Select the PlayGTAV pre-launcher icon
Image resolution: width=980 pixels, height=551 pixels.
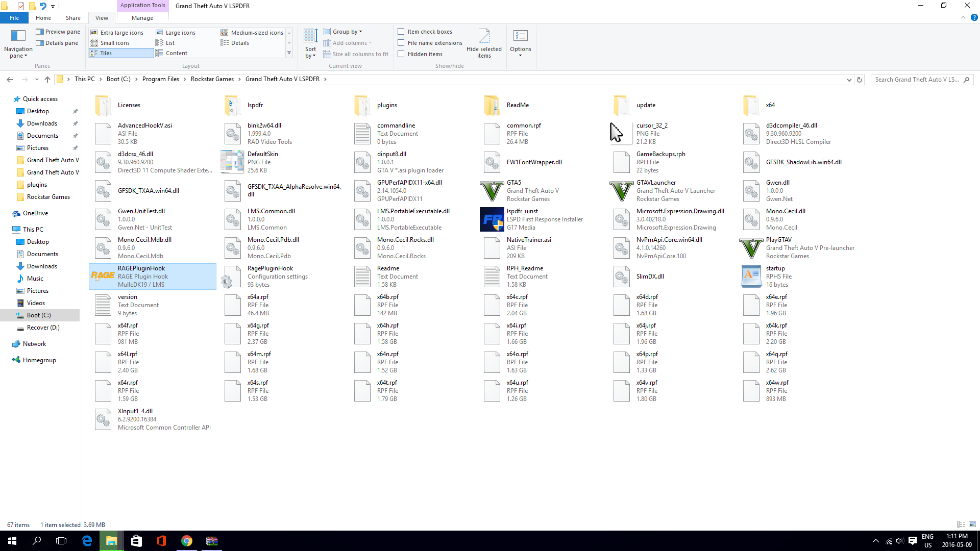tap(751, 248)
